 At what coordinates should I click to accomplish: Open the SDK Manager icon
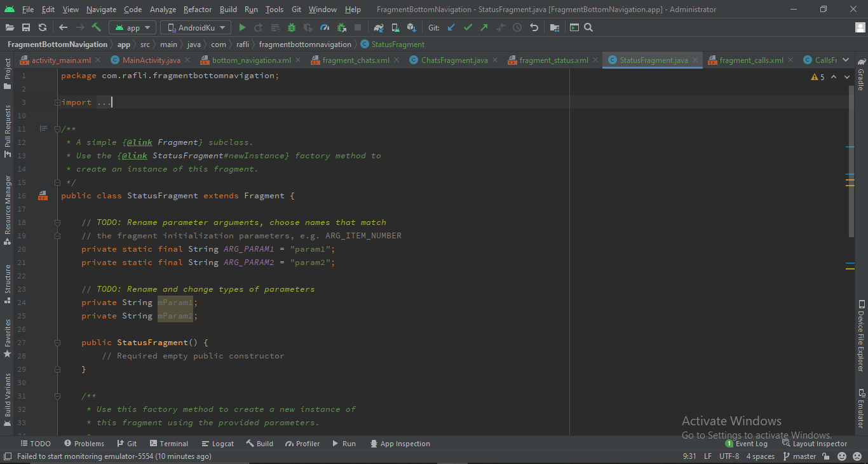[411, 27]
